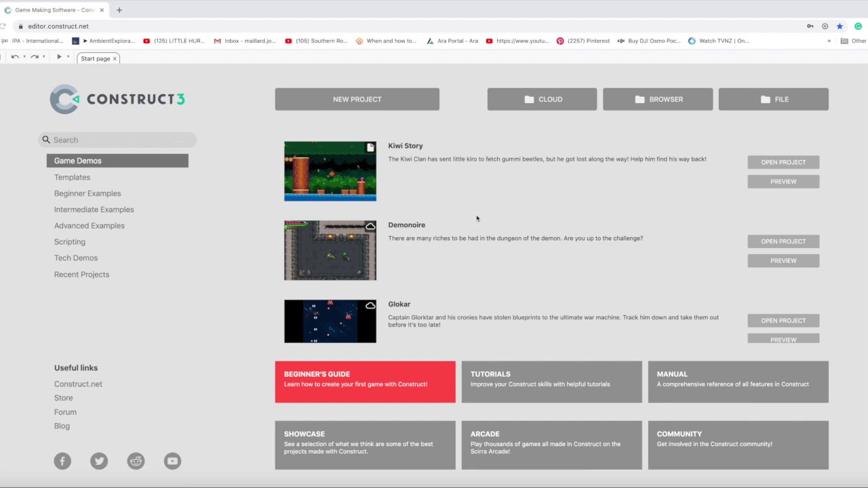The width and height of the screenshot is (868, 488).
Task: Close the Start page tab
Action: [x=115, y=58]
